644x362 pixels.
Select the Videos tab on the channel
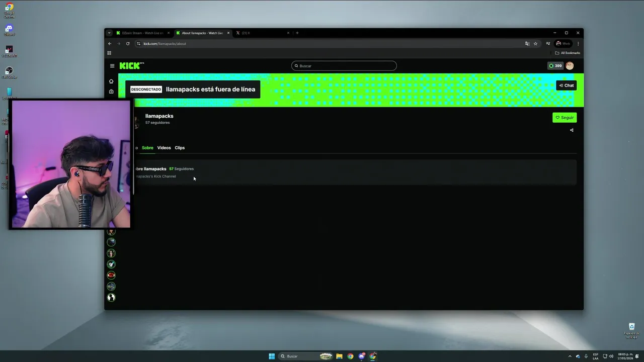coord(164,148)
